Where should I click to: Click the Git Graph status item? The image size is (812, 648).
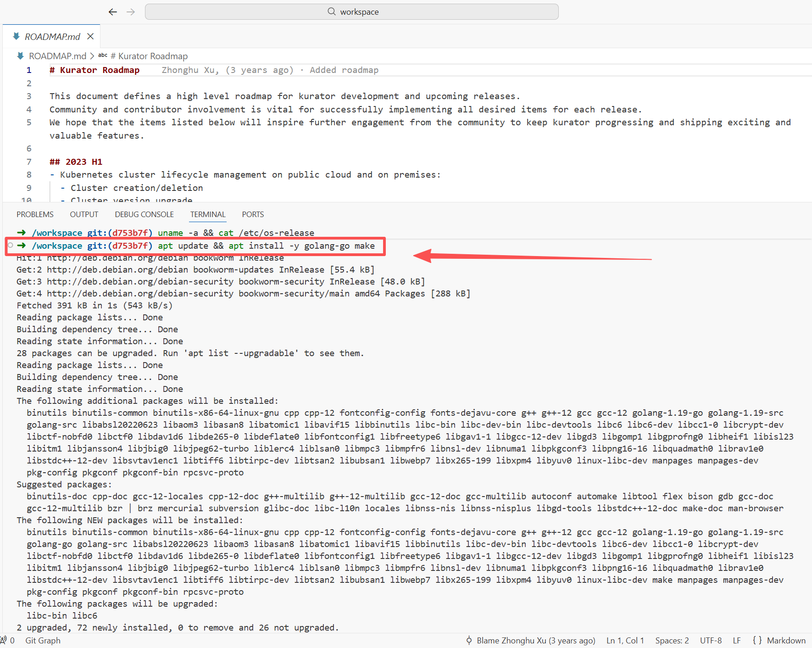click(x=43, y=640)
